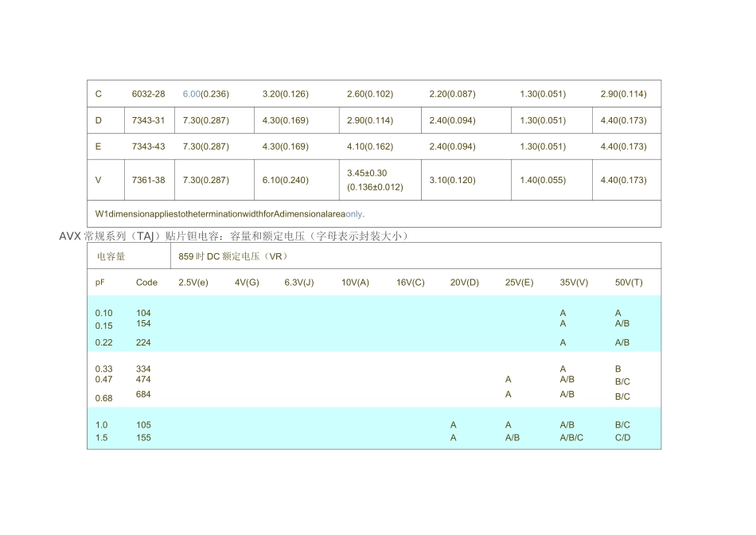Select the 6032-28 EIA code cell

149,94
